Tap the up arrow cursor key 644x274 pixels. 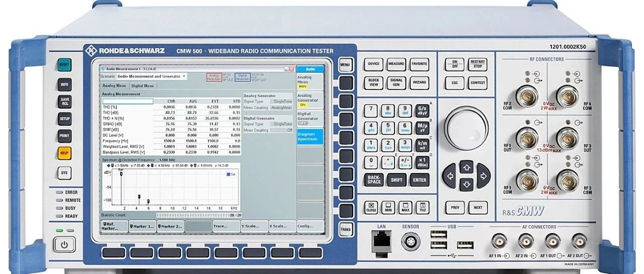[x=466, y=166]
